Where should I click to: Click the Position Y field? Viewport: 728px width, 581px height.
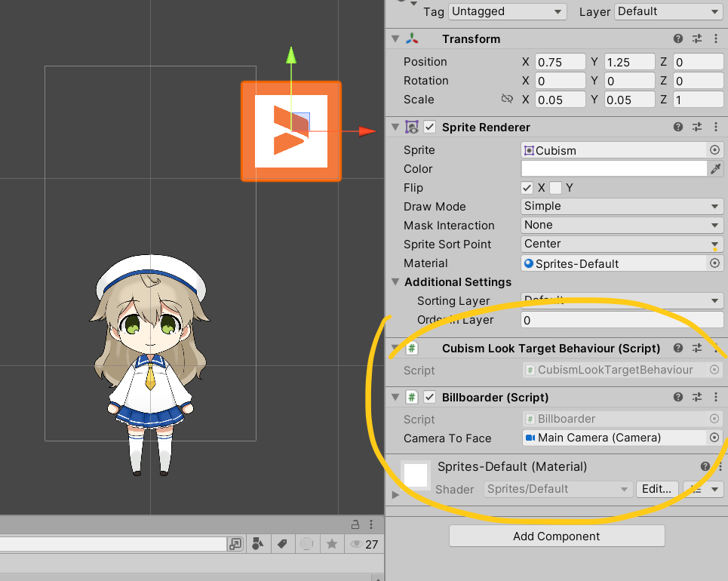(629, 62)
